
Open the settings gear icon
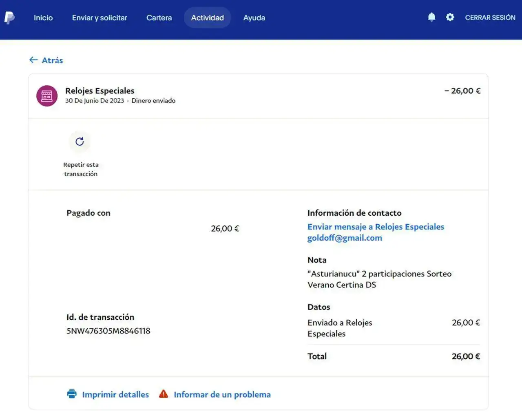[x=450, y=17]
